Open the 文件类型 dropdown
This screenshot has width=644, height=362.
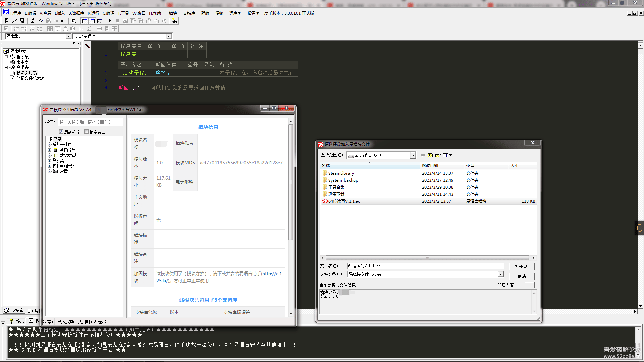click(500, 274)
